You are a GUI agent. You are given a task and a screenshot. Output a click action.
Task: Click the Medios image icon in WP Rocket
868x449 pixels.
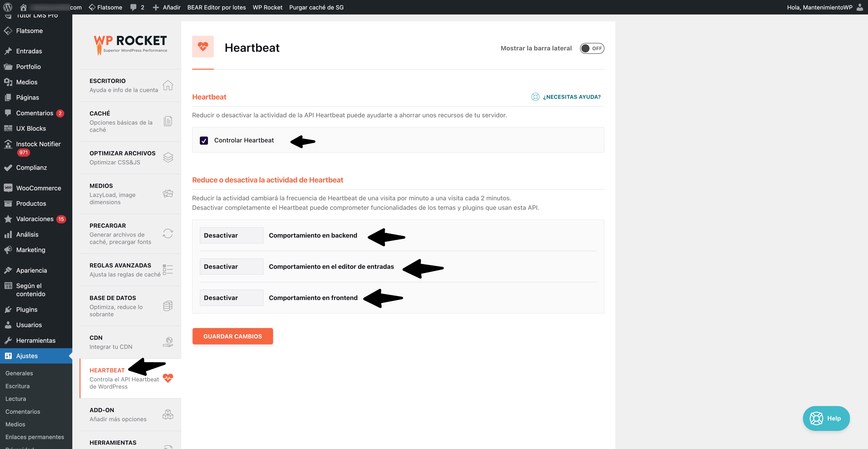click(168, 194)
